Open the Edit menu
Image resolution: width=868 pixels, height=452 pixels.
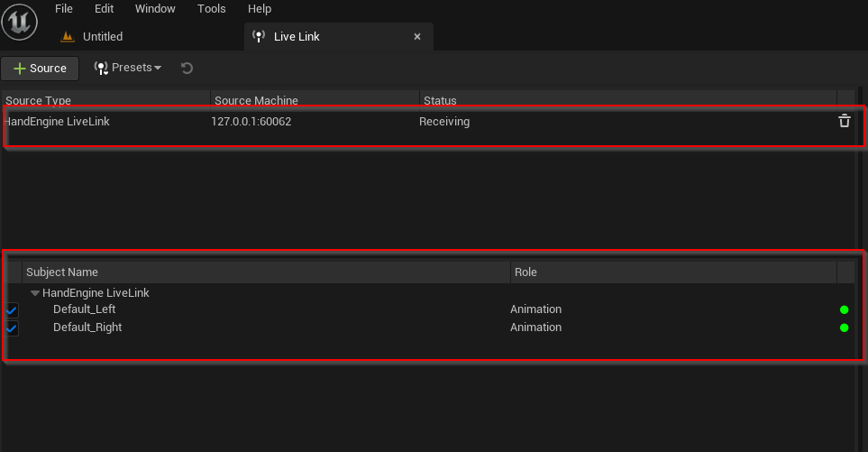tap(104, 9)
